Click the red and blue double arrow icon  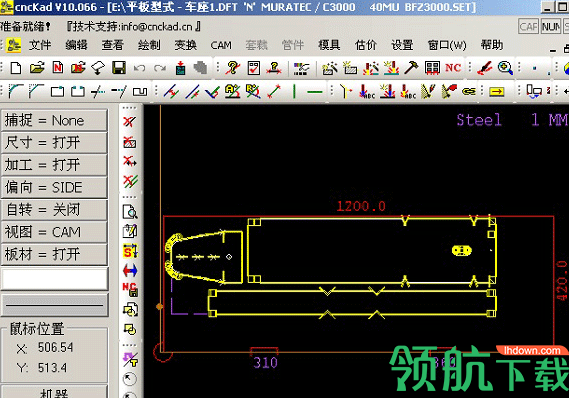tap(130, 270)
